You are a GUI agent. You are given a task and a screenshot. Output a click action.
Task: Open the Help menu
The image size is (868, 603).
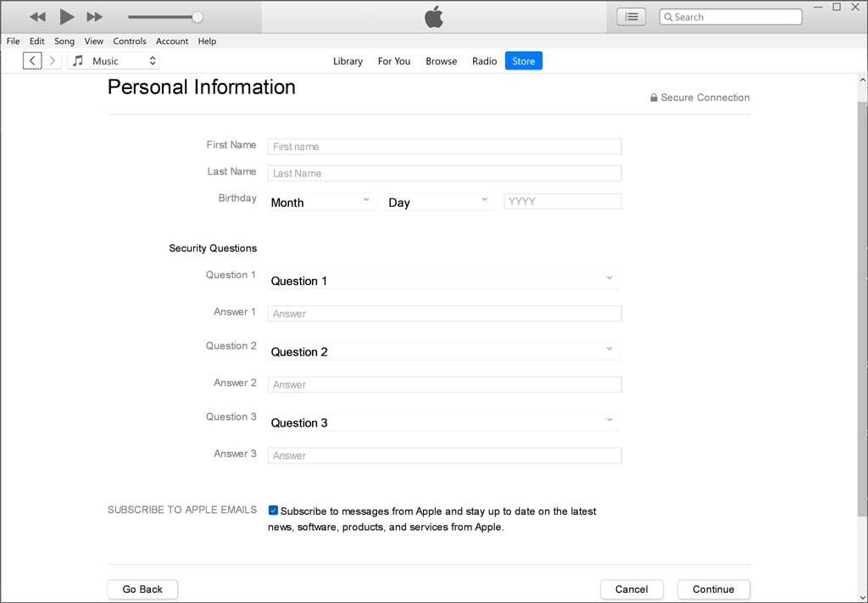click(x=207, y=41)
